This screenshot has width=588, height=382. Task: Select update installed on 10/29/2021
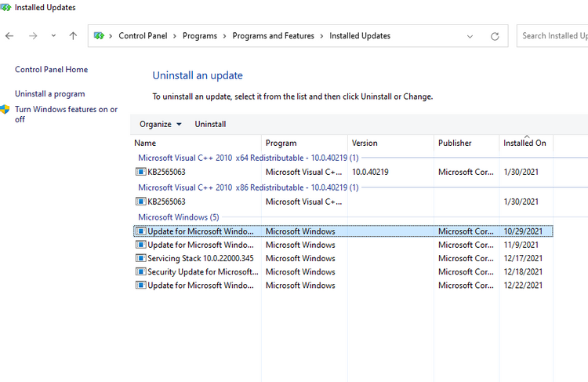(x=343, y=231)
